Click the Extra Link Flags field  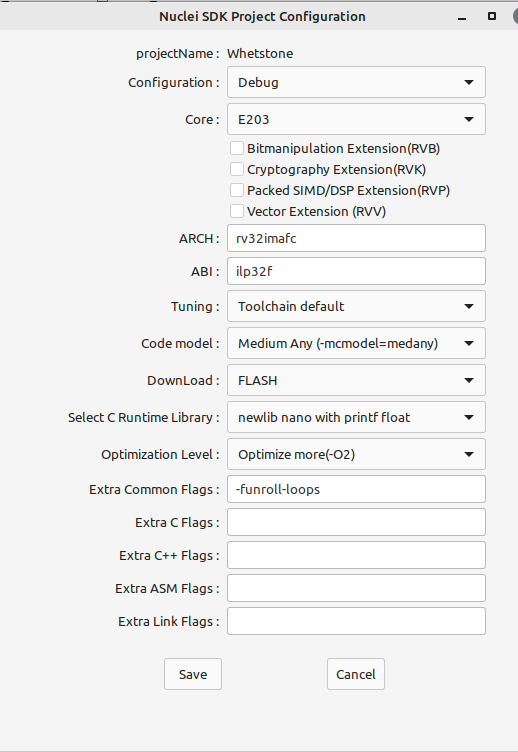pos(356,622)
